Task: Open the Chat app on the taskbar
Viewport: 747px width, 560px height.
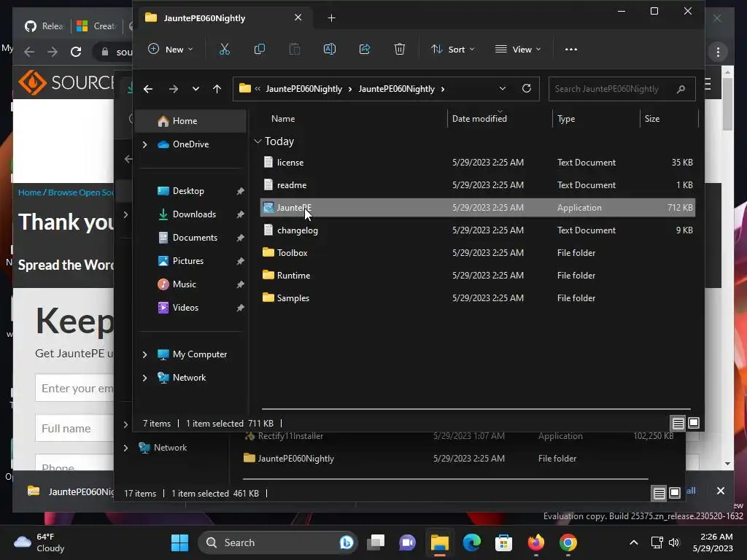Action: [x=407, y=542]
